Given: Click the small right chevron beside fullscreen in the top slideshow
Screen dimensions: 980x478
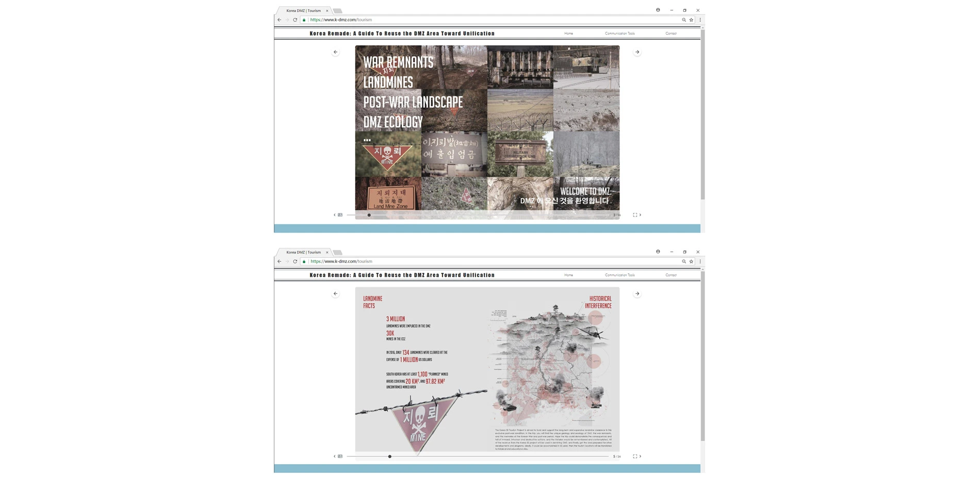Looking at the screenshot, I should pyautogui.click(x=641, y=215).
